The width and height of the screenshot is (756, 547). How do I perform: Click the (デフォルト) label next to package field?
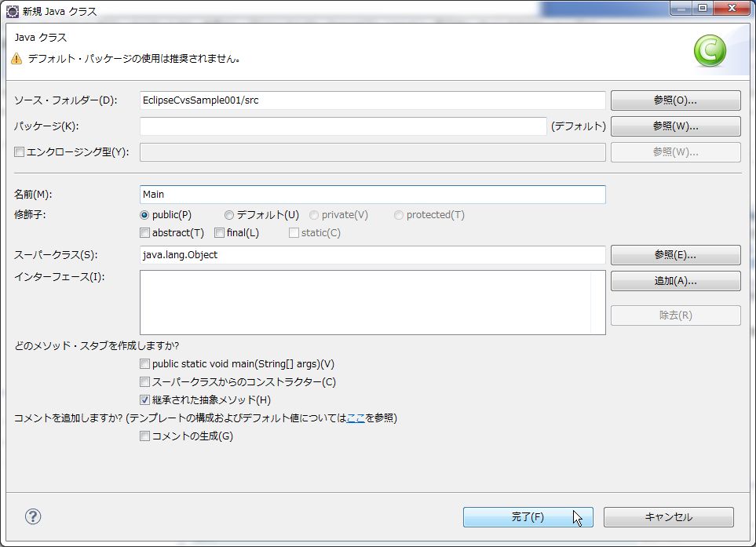(578, 126)
